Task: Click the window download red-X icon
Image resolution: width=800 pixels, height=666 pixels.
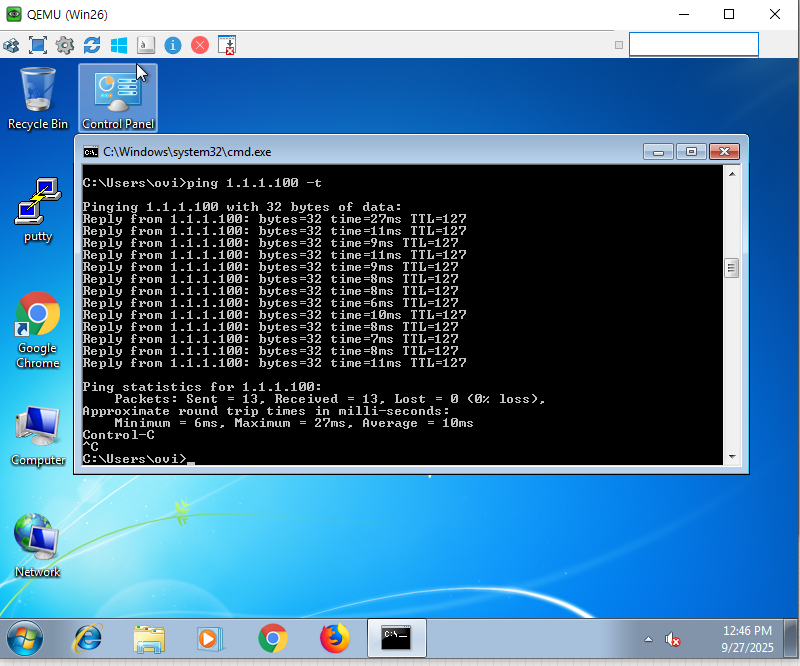Action: 227,45
